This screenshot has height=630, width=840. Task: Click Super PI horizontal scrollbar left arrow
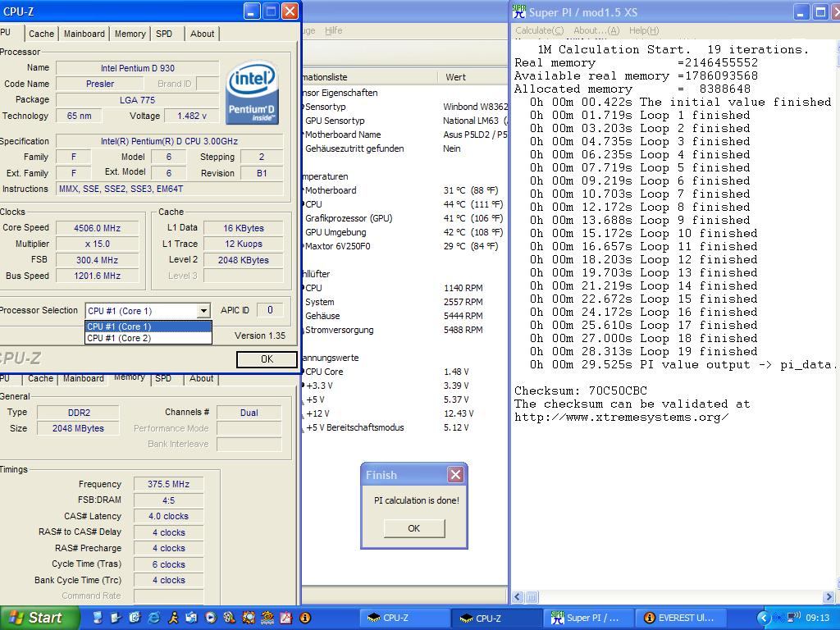[x=518, y=597]
